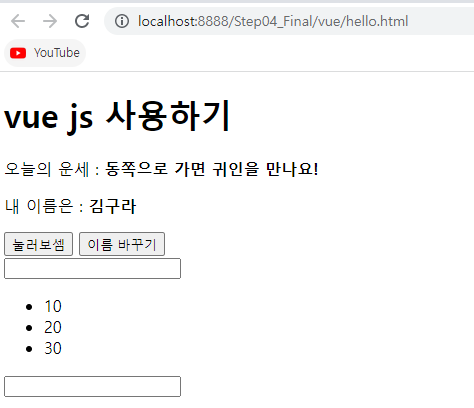Click the 눌러보셈 button
The width and height of the screenshot is (474, 408).
[38, 244]
